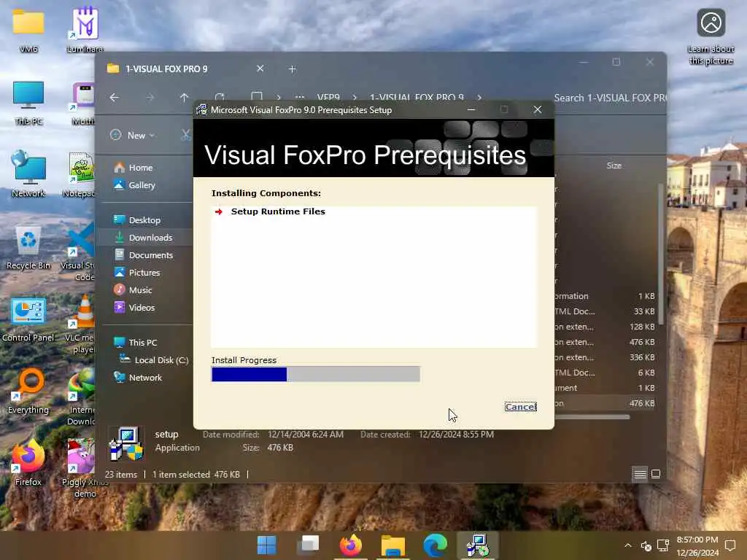This screenshot has height=560, width=747.
Task: Open Firefox from the taskbar
Action: tap(351, 545)
